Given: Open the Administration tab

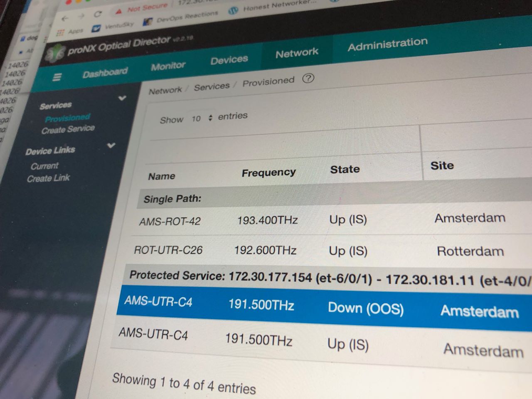Looking at the screenshot, I should (387, 44).
